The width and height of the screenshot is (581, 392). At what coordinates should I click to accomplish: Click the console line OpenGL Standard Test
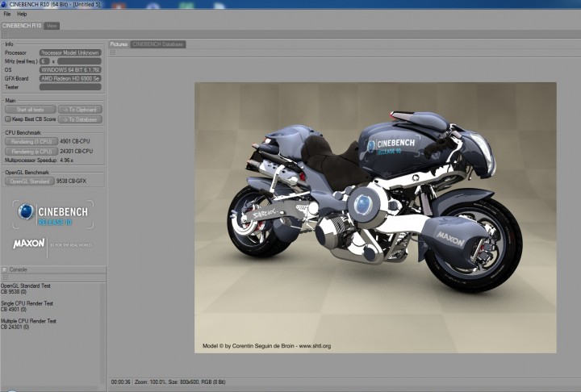(26, 286)
